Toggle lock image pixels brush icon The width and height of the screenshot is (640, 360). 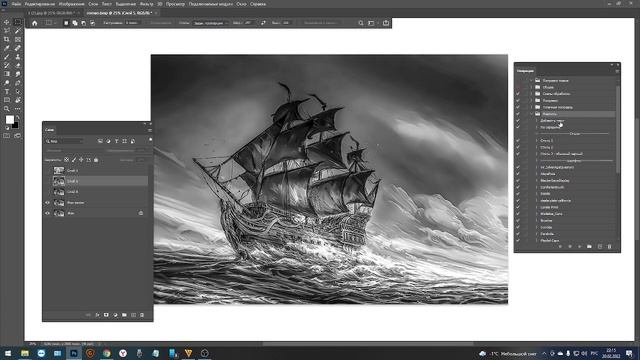pyautogui.click(x=74, y=160)
